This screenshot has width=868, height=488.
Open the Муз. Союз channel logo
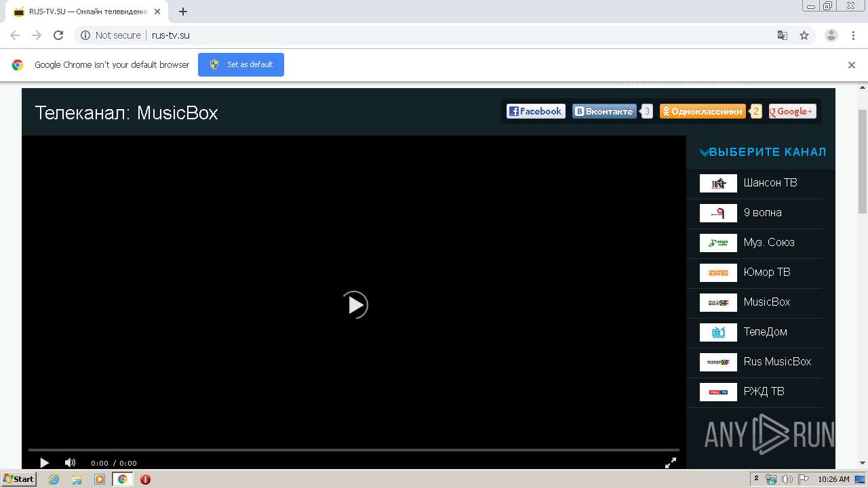tap(718, 243)
